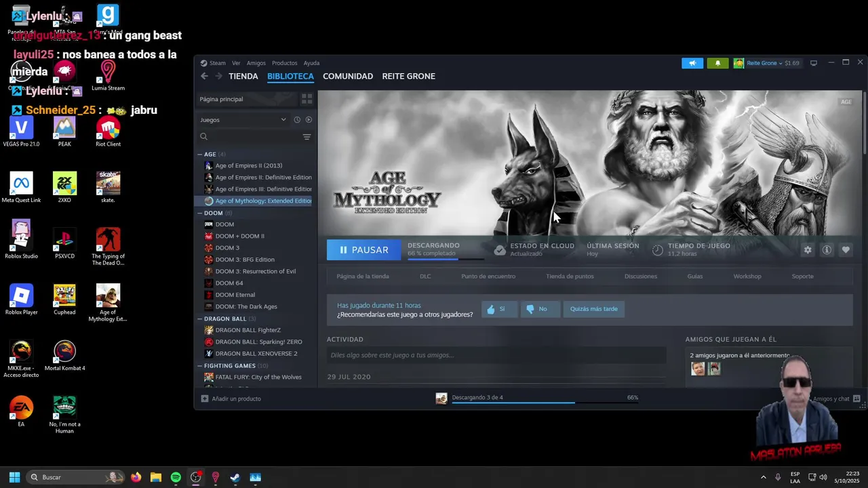Open Amigos y chat panel
868x488 pixels.
coord(837,399)
